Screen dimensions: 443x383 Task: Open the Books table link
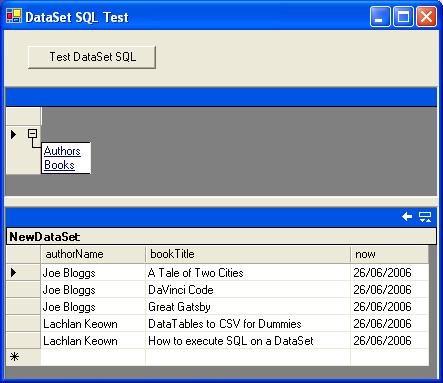coord(59,165)
